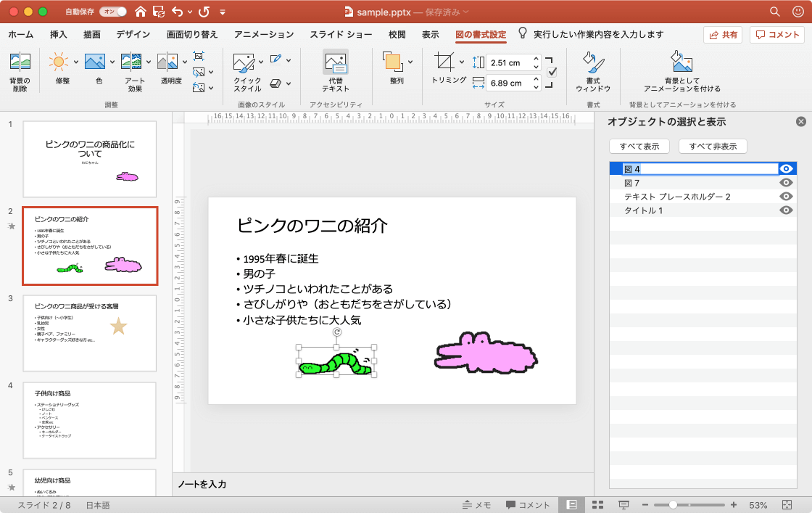Toggle visibility of タイトル 1 object
The height and width of the screenshot is (513, 812).
pyautogui.click(x=786, y=210)
